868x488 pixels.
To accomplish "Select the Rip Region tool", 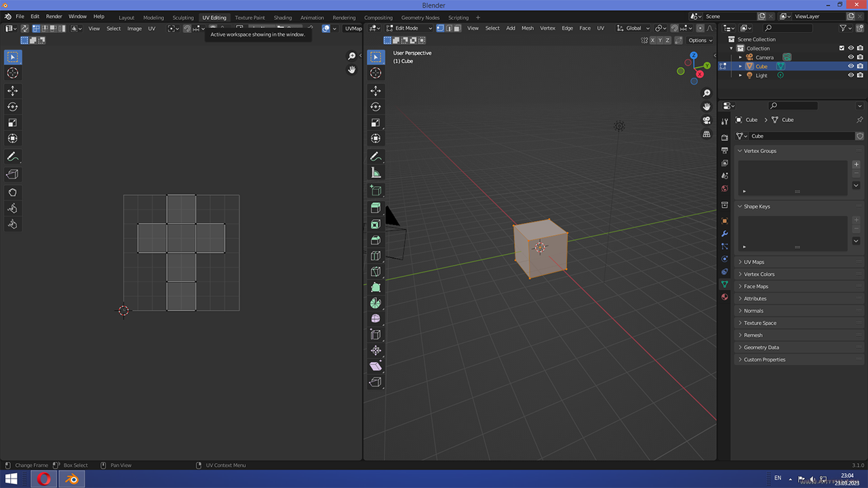I will pyautogui.click(x=376, y=382).
